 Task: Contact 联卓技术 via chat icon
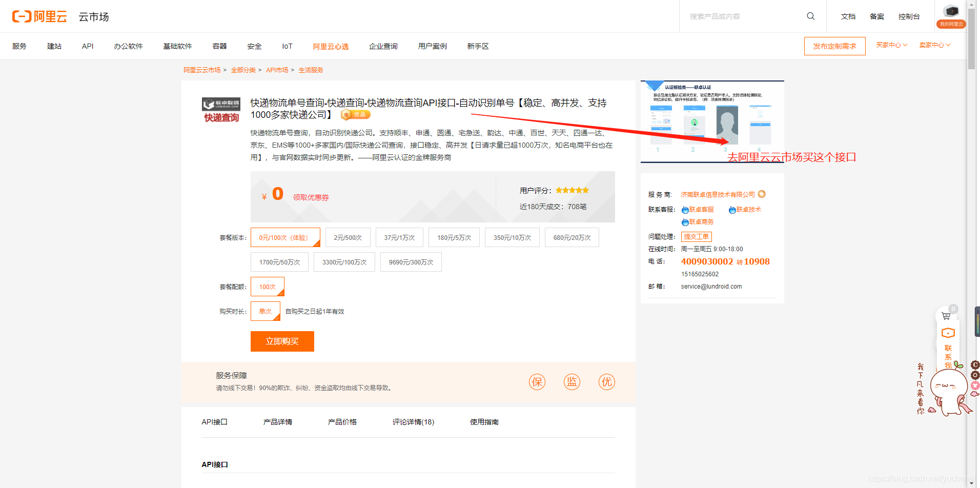(732, 210)
